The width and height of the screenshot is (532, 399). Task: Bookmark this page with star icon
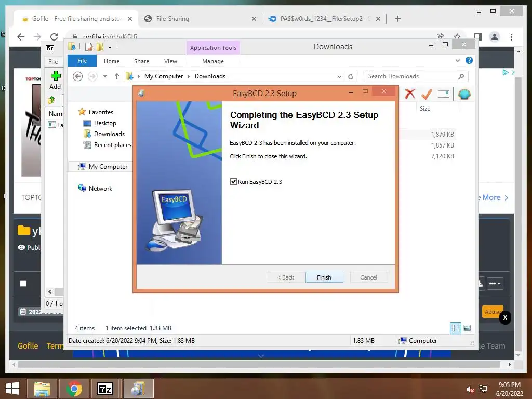coord(457,36)
